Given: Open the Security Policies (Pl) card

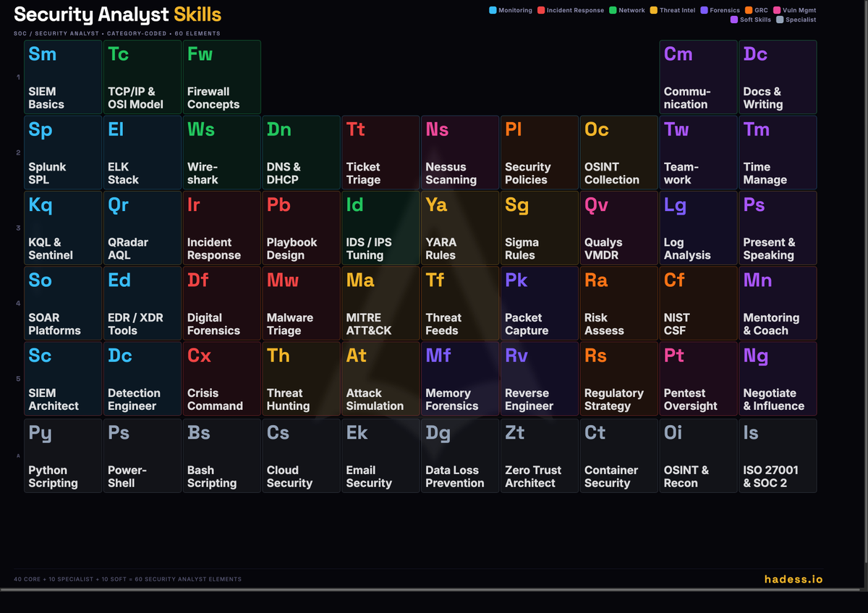Looking at the screenshot, I should pyautogui.click(x=540, y=153).
